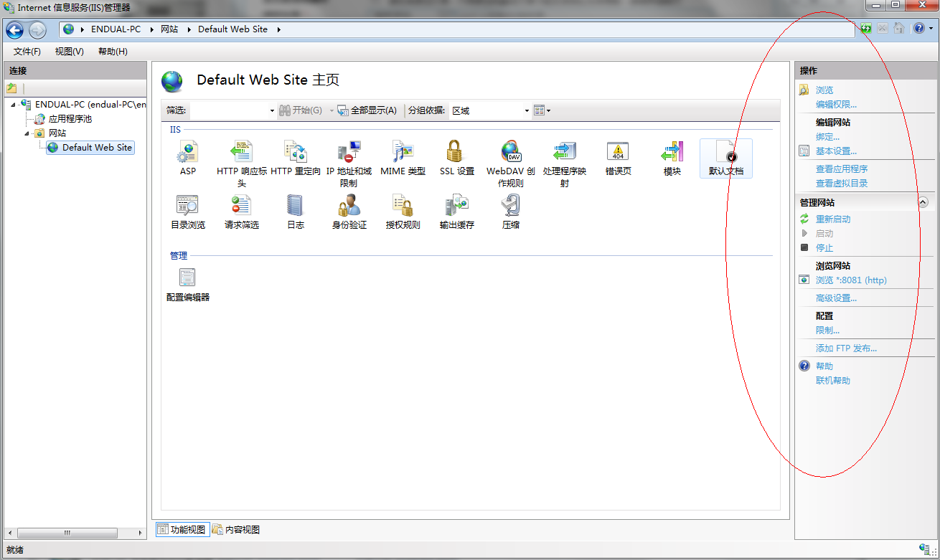Open HTTP 响应标头 feature
This screenshot has width=940, height=560.
coord(241,163)
